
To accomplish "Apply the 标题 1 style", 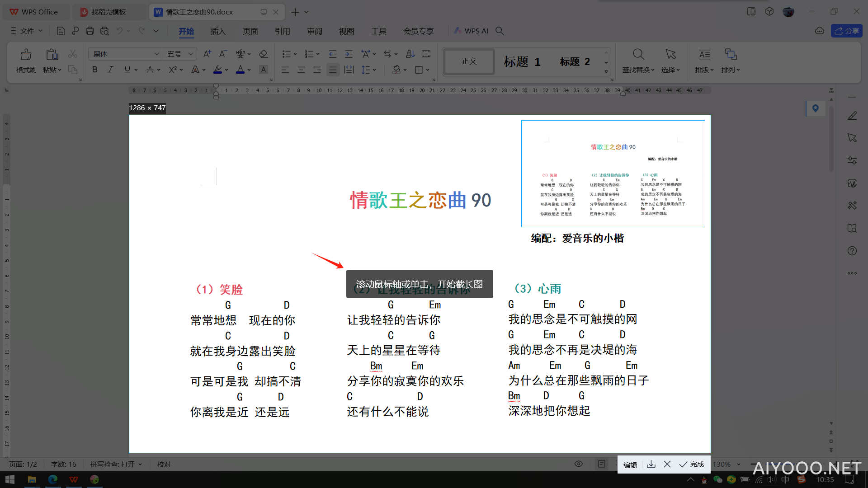I will coord(522,61).
